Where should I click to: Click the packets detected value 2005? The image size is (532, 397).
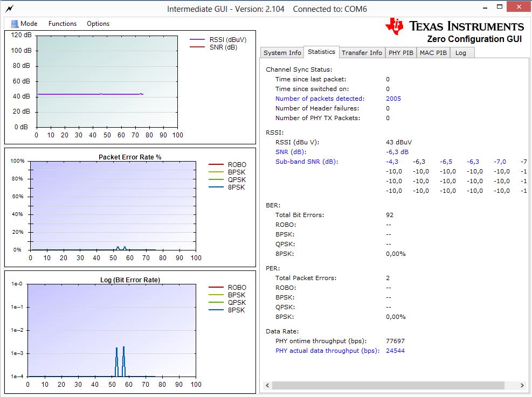click(393, 99)
